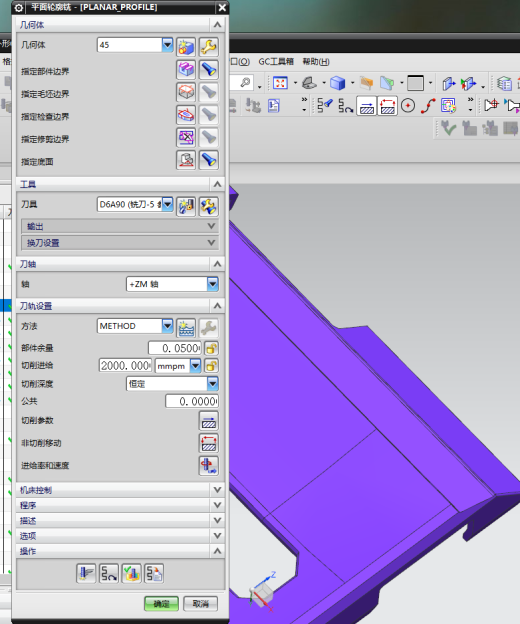The image size is (520, 624).
Task: Expand the tool change settings (换刀设置) section
Action: 120,243
